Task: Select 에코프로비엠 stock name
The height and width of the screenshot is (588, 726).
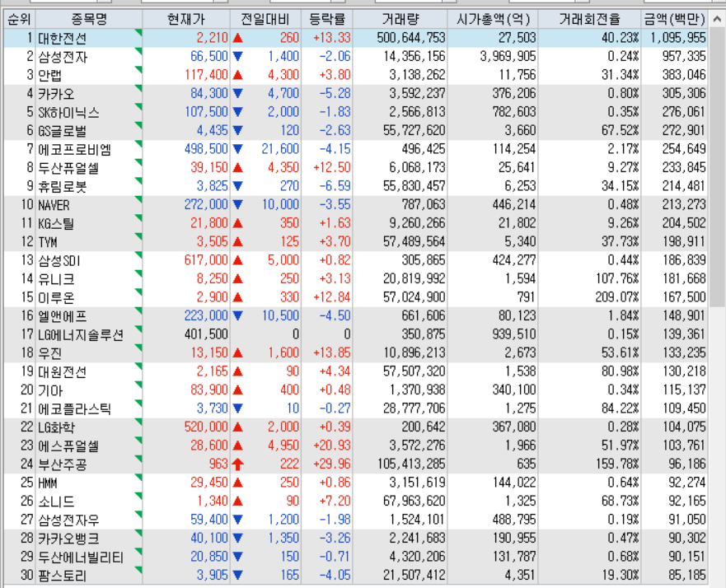Action: 74,149
